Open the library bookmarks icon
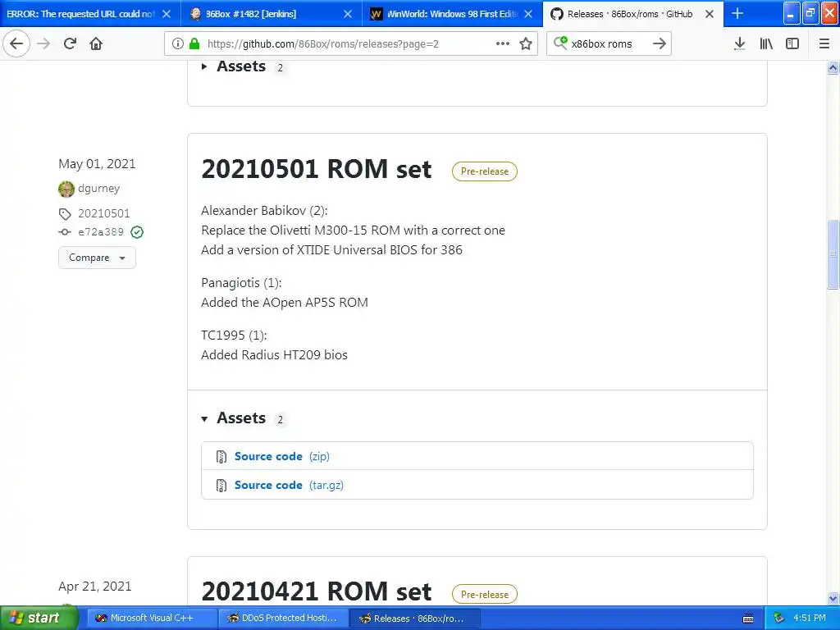840x630 pixels. pos(766,43)
